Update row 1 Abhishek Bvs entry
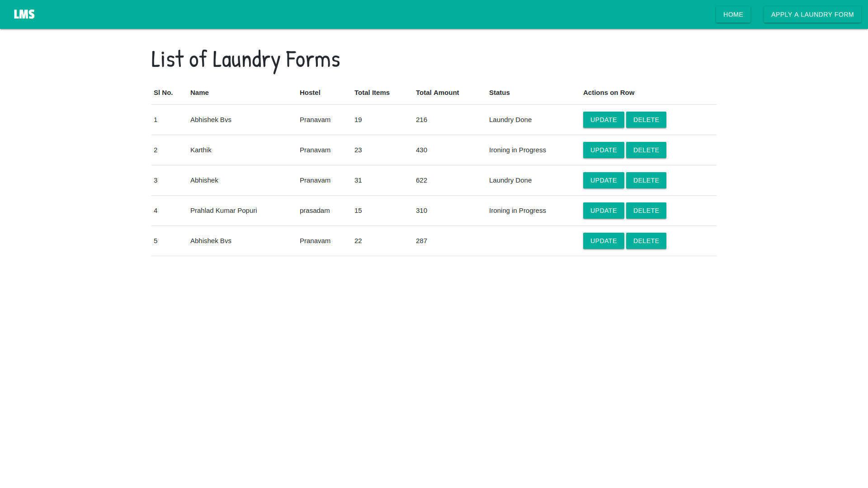 pyautogui.click(x=603, y=120)
